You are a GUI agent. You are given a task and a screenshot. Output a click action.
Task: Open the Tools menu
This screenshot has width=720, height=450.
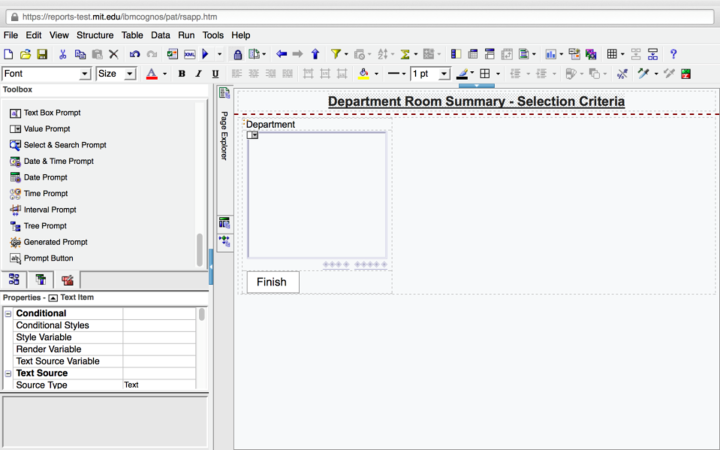pyautogui.click(x=213, y=35)
